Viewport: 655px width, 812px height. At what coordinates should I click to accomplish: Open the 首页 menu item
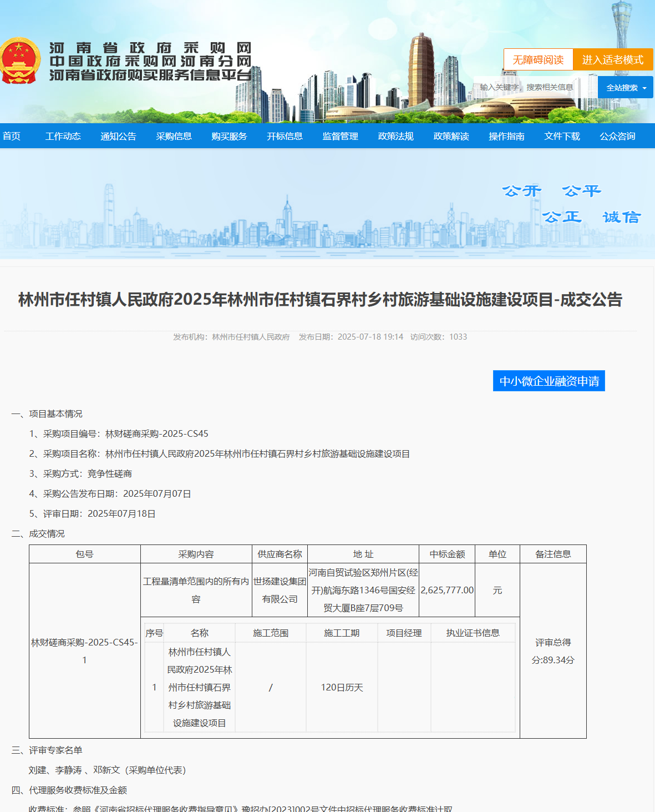[x=12, y=135]
